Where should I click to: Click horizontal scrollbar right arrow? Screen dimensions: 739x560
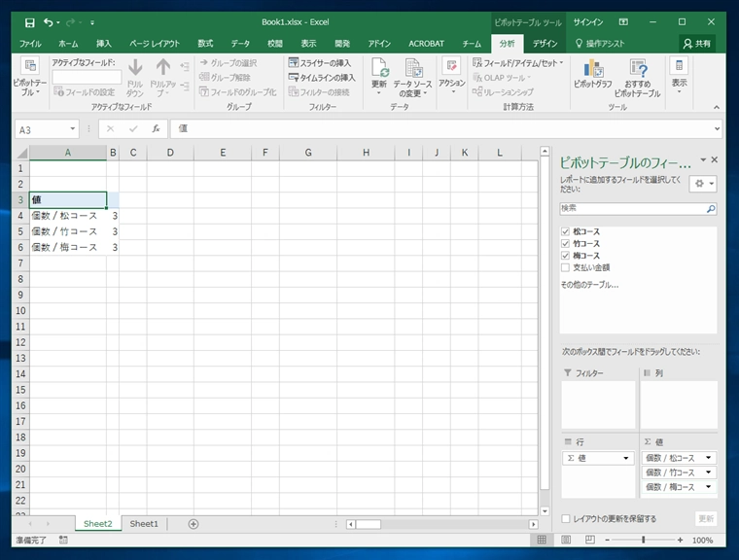[533, 524]
